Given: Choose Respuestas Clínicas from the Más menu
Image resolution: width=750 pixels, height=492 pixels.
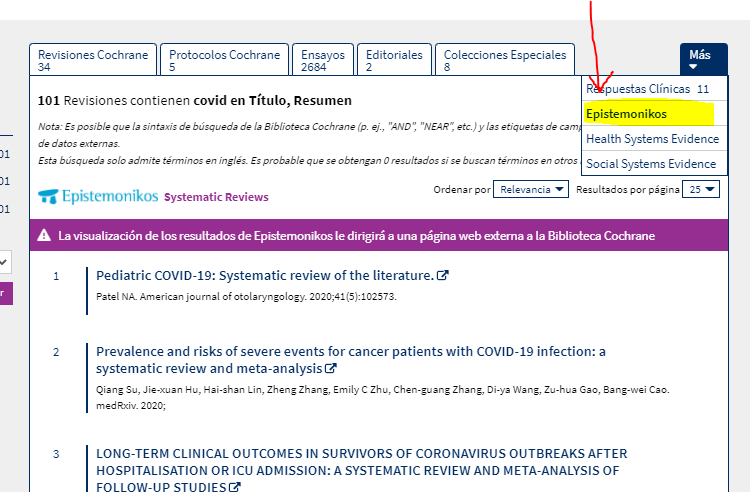Looking at the screenshot, I should click(x=647, y=89).
